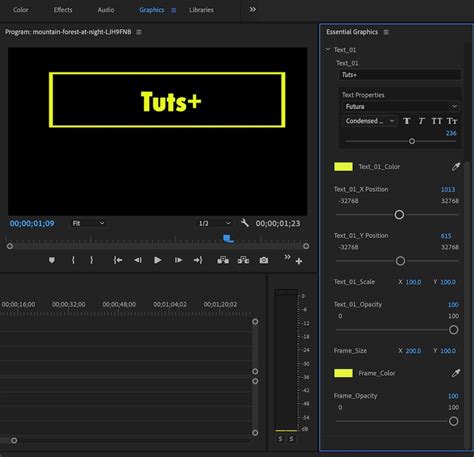This screenshot has width=474, height=457.
Task: Click the timeline horizontal zoom handle
Action: click(14, 440)
